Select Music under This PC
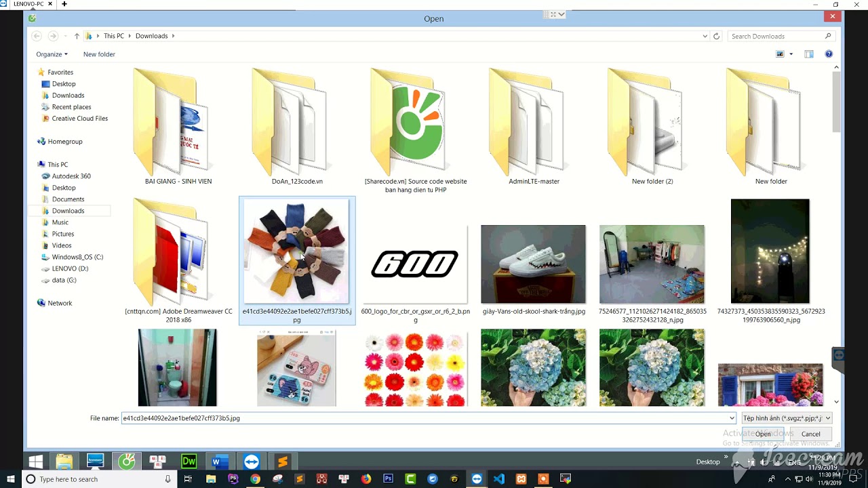 tap(60, 222)
